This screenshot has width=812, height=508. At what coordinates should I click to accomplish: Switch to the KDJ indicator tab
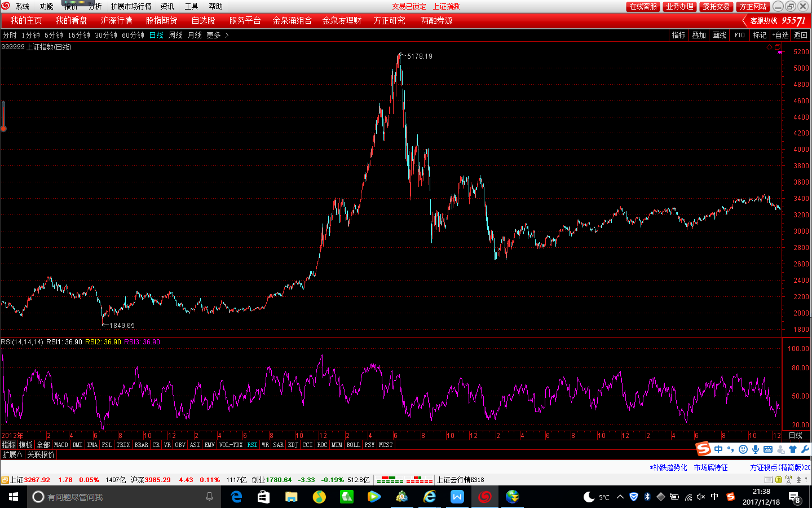(293, 445)
